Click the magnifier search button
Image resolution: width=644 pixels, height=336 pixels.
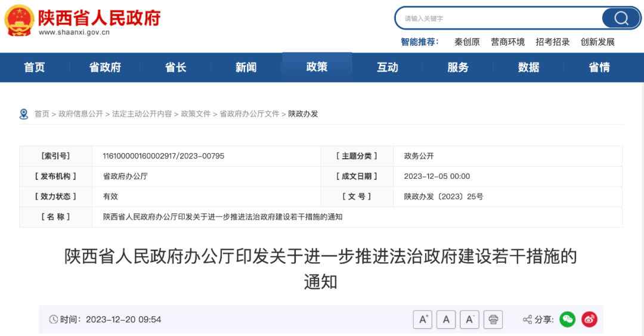621,18
